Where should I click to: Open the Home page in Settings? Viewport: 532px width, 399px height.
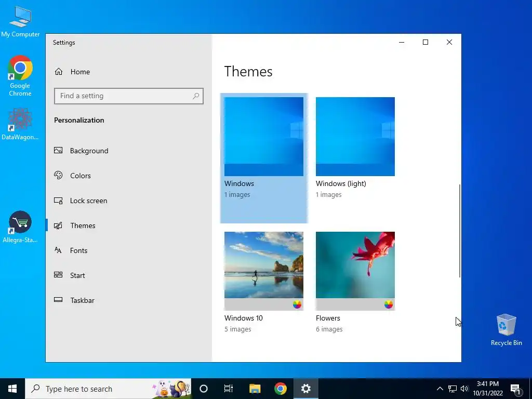point(72,72)
